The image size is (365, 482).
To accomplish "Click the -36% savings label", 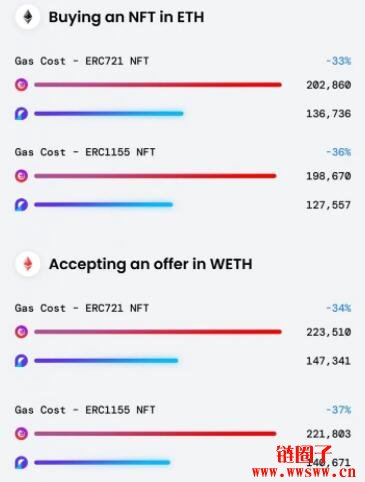I will tap(338, 152).
